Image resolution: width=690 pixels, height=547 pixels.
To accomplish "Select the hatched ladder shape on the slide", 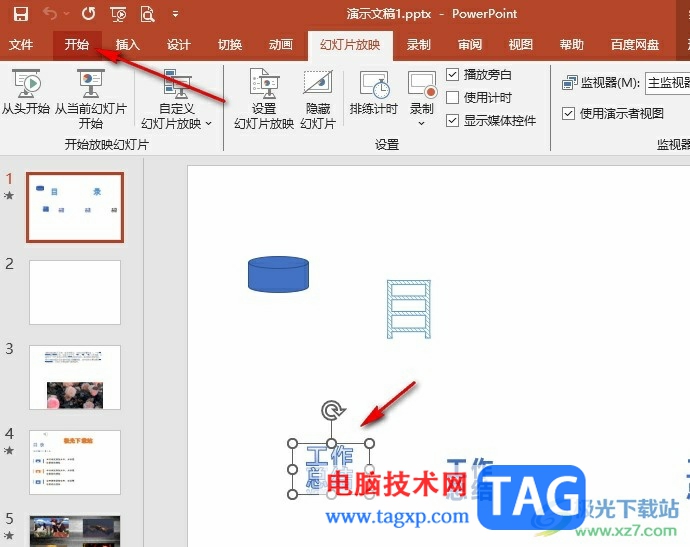I will (x=409, y=309).
